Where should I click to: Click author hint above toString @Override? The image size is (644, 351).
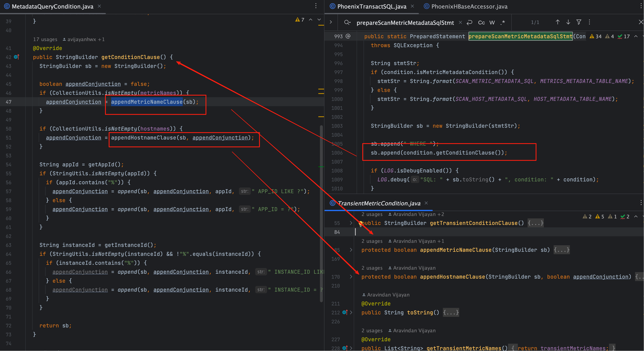click(x=386, y=295)
